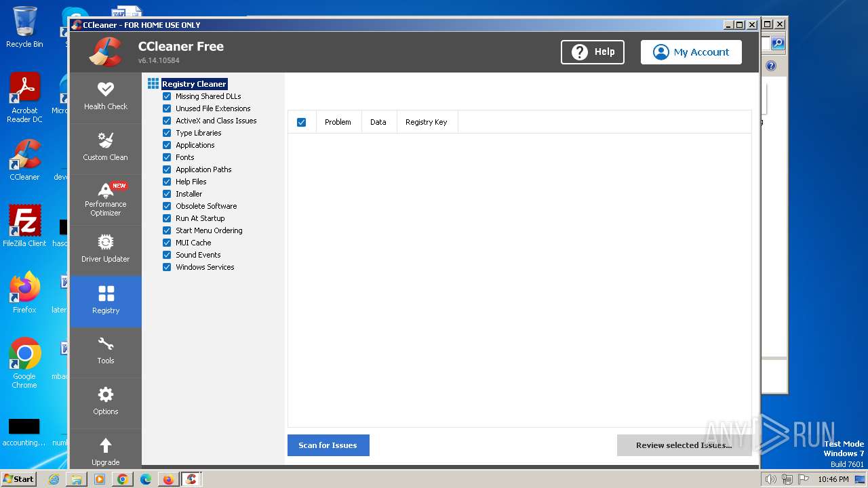Uncheck Windows Services
Image resolution: width=868 pixels, height=488 pixels.
pos(167,267)
